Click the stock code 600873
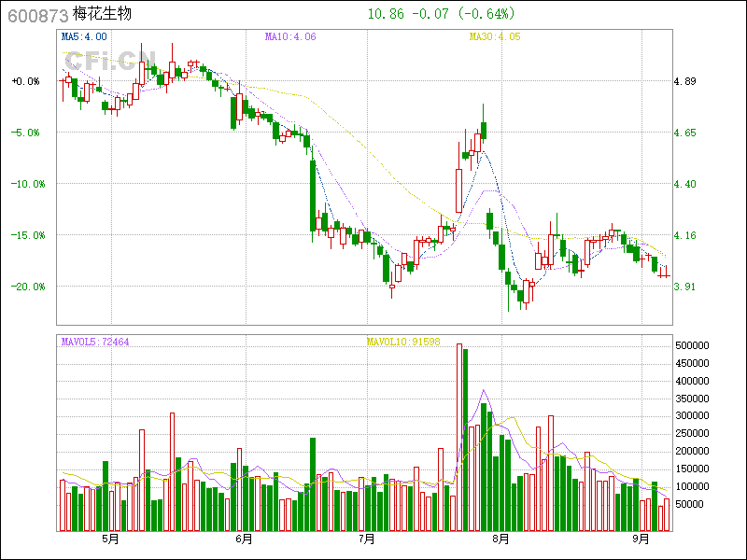The width and height of the screenshot is (747, 560). pyautogui.click(x=35, y=15)
